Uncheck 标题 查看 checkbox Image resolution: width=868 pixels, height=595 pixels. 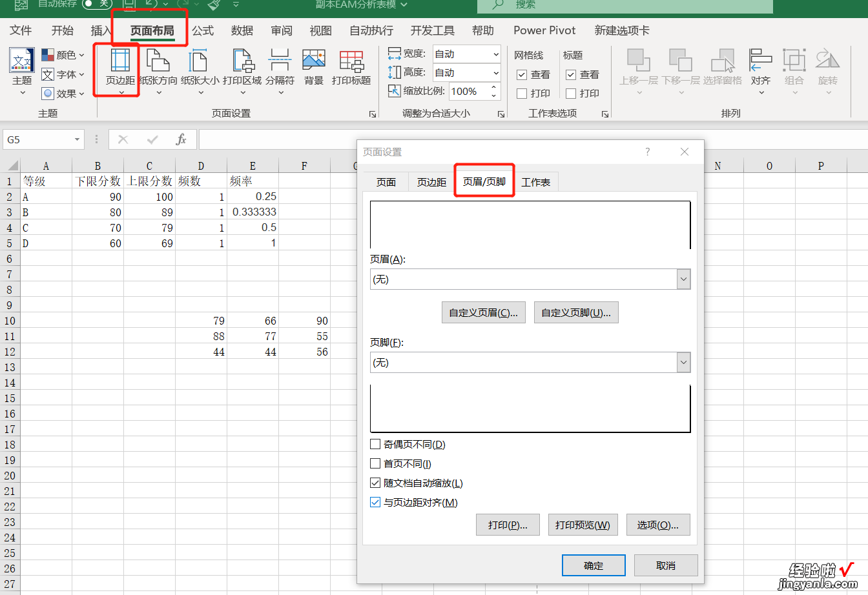[x=571, y=75]
